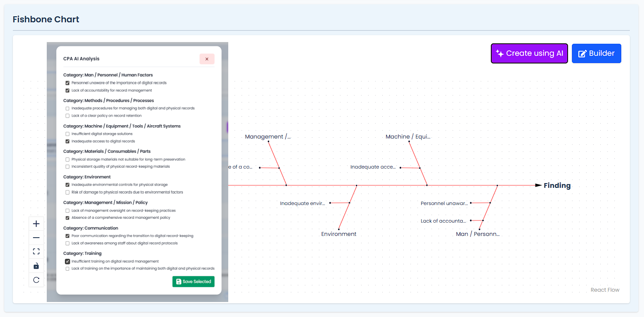Toggle the canvas interactivity lock icon

click(x=36, y=266)
